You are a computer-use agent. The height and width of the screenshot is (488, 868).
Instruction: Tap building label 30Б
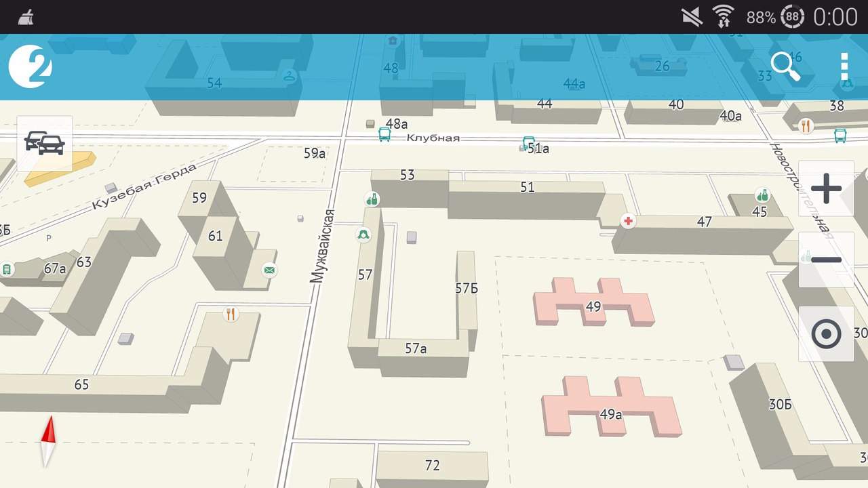pos(781,405)
